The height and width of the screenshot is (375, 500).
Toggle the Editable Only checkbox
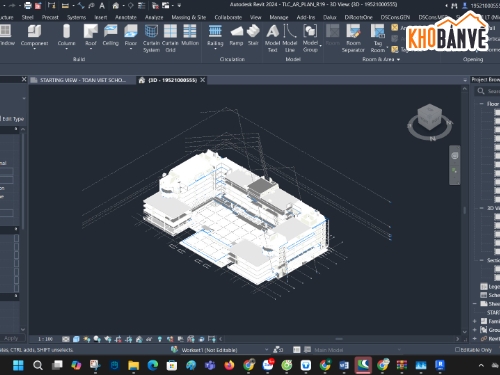[457, 350]
